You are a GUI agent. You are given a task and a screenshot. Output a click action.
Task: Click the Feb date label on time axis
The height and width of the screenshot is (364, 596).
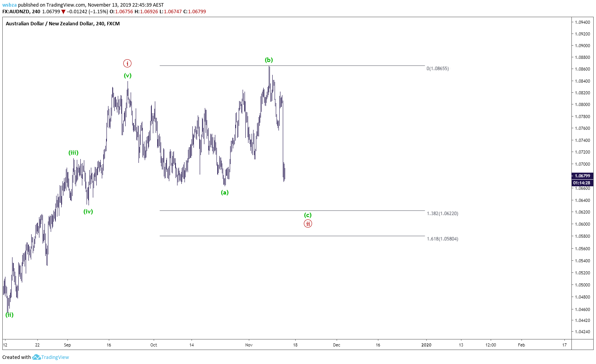click(521, 345)
